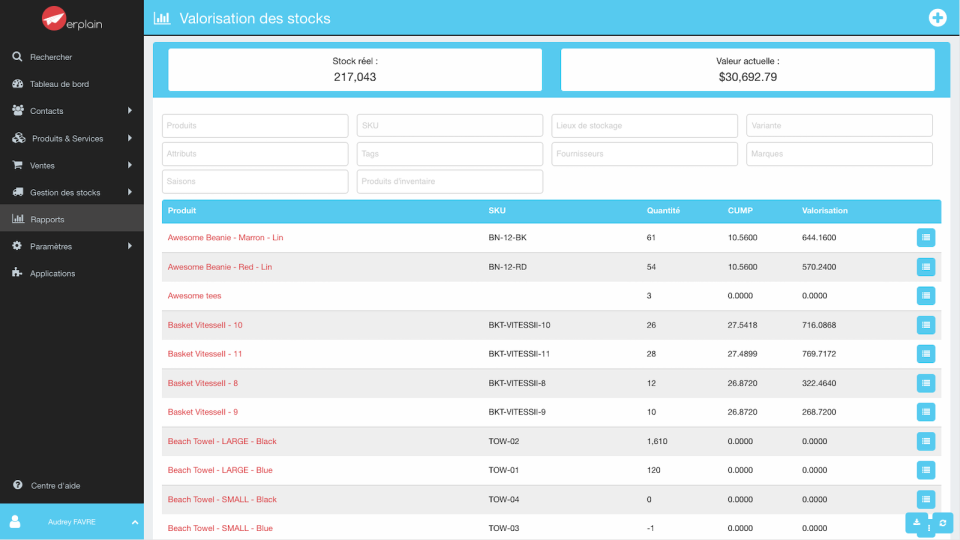Open Produits & Services menu

coord(72,138)
